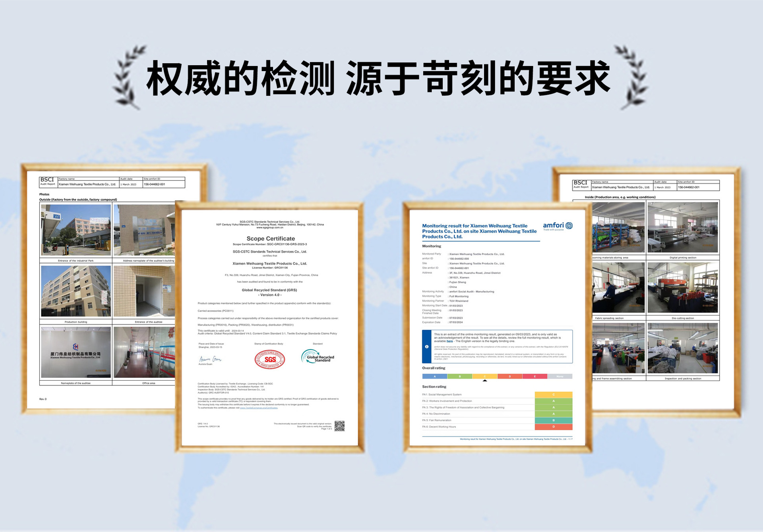Open the Entrance of the industrial Park photo
This screenshot has height=532, width=763.
(x=76, y=230)
